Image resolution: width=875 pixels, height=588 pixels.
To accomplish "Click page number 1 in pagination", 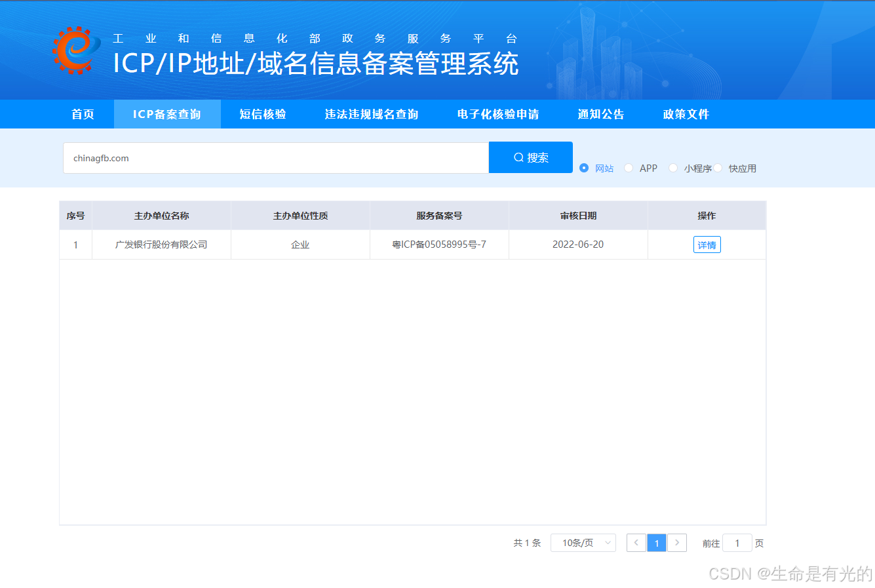I will [x=656, y=543].
